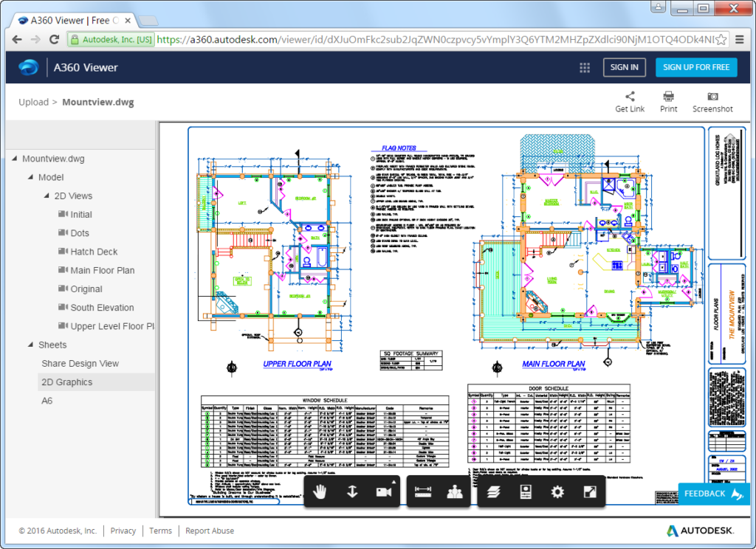The image size is (756, 549).
Task: Open the A6 sheet
Action: point(47,401)
